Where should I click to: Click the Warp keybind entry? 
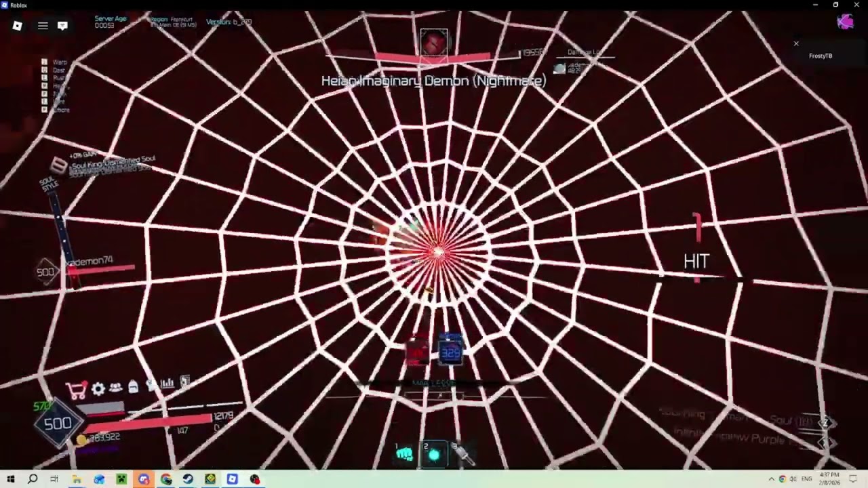click(54, 62)
